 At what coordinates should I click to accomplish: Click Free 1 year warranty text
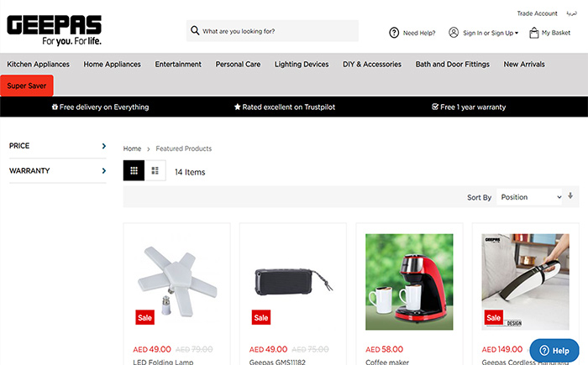pyautogui.click(x=473, y=107)
